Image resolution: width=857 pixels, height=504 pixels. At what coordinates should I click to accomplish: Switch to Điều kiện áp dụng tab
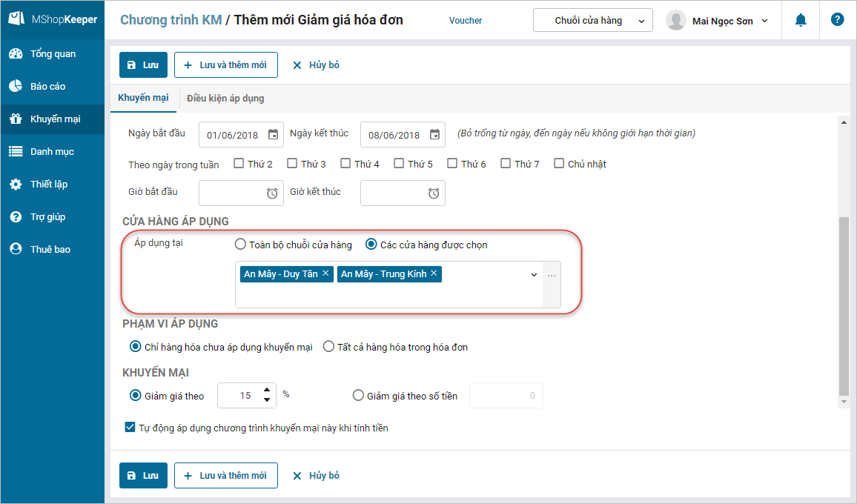coord(225,98)
